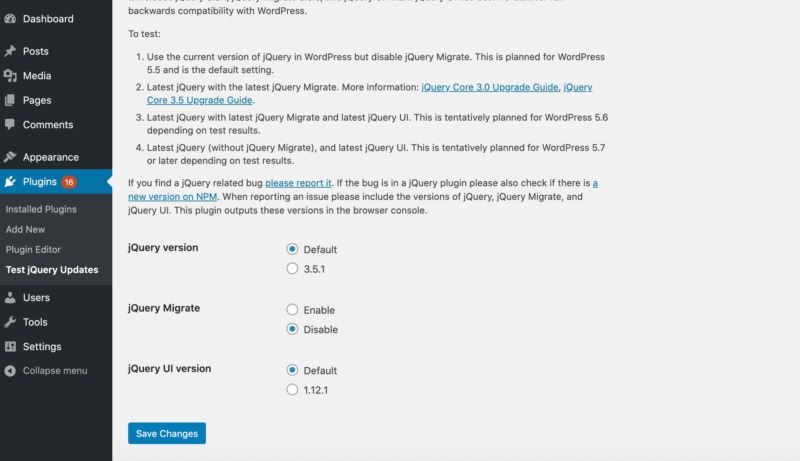800x461 pixels.
Task: Open the jQuery Core 3.0 Upgrade Guide link
Action: [x=489, y=88]
